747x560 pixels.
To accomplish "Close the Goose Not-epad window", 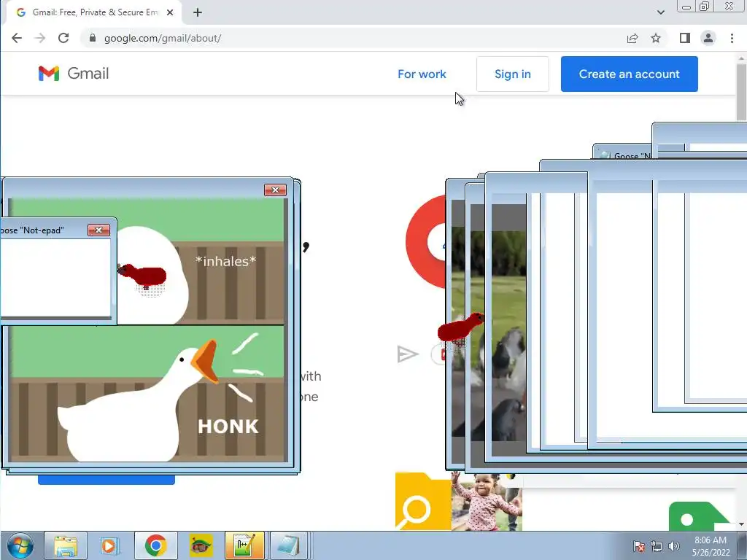I will tap(98, 230).
